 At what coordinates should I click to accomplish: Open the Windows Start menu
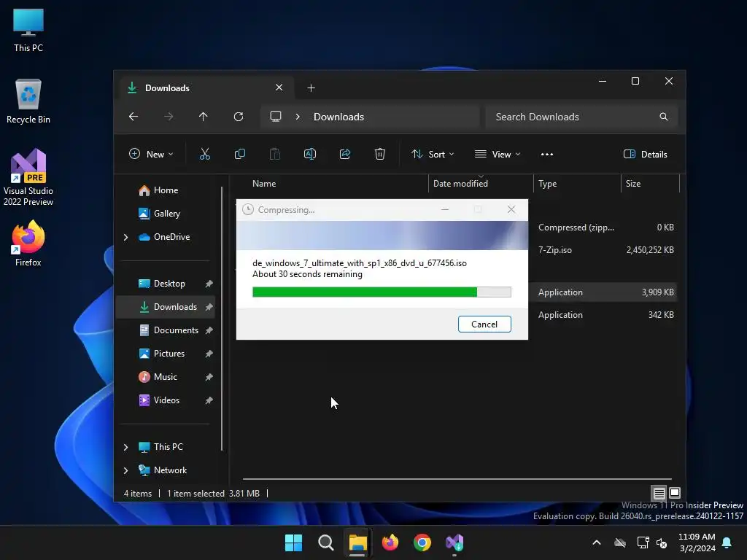(x=293, y=542)
